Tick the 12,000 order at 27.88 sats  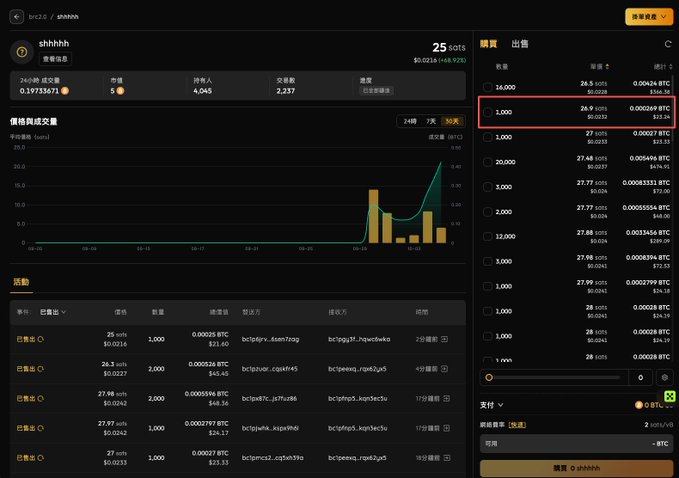[x=488, y=236]
